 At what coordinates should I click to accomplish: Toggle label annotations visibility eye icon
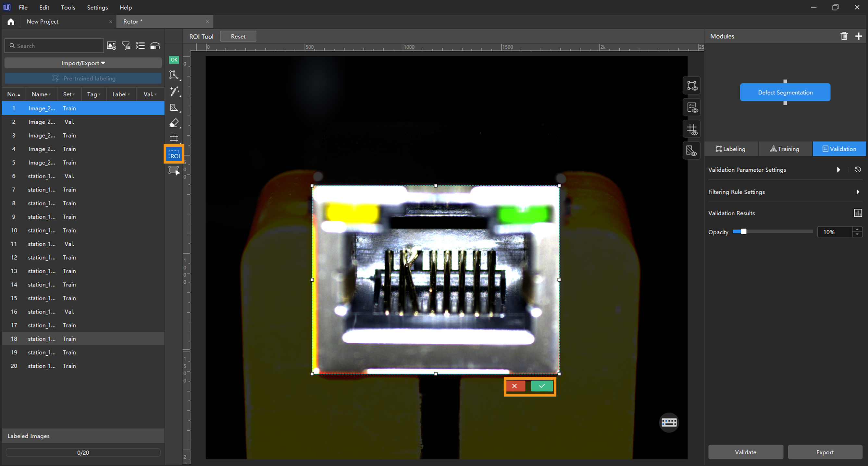(x=692, y=86)
